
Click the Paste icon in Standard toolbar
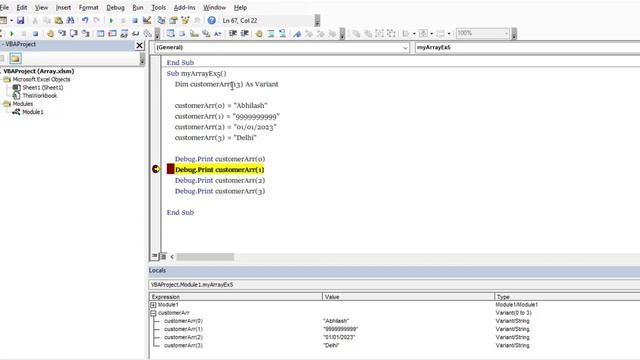[58, 20]
